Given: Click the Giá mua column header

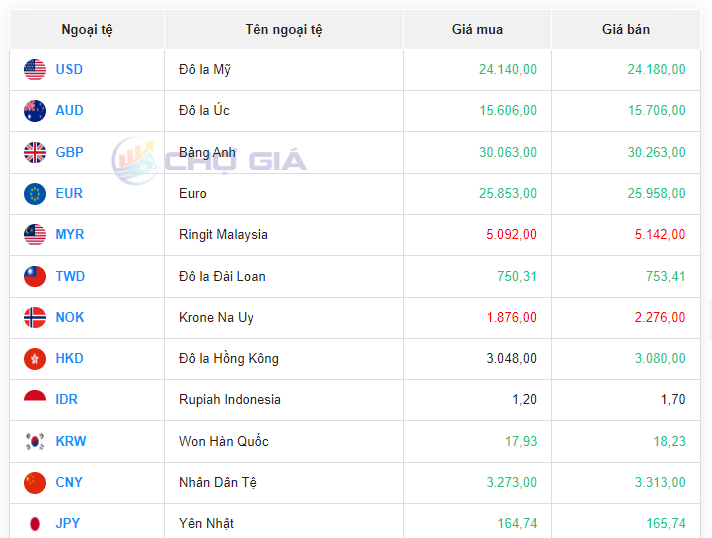Looking at the screenshot, I should point(477,30).
